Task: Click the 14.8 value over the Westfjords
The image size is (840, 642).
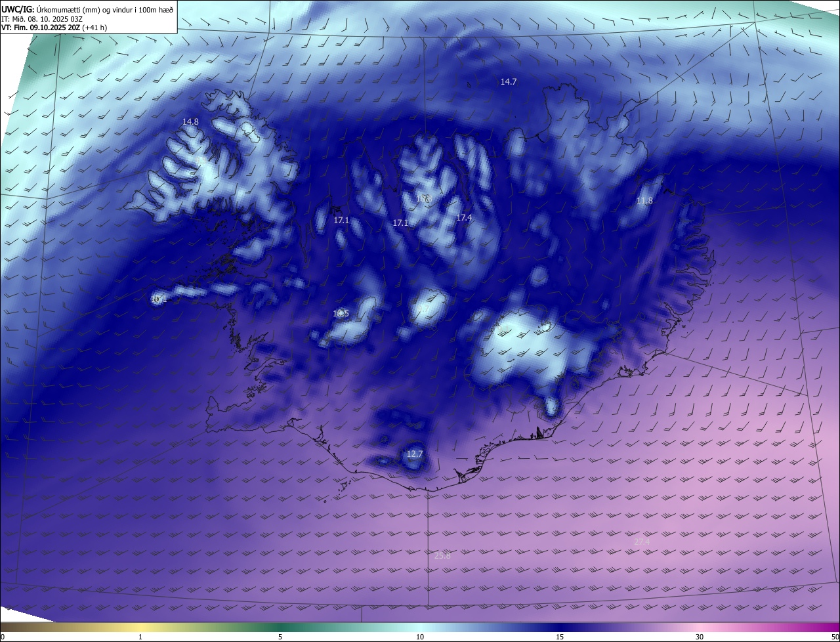Action: [190, 122]
